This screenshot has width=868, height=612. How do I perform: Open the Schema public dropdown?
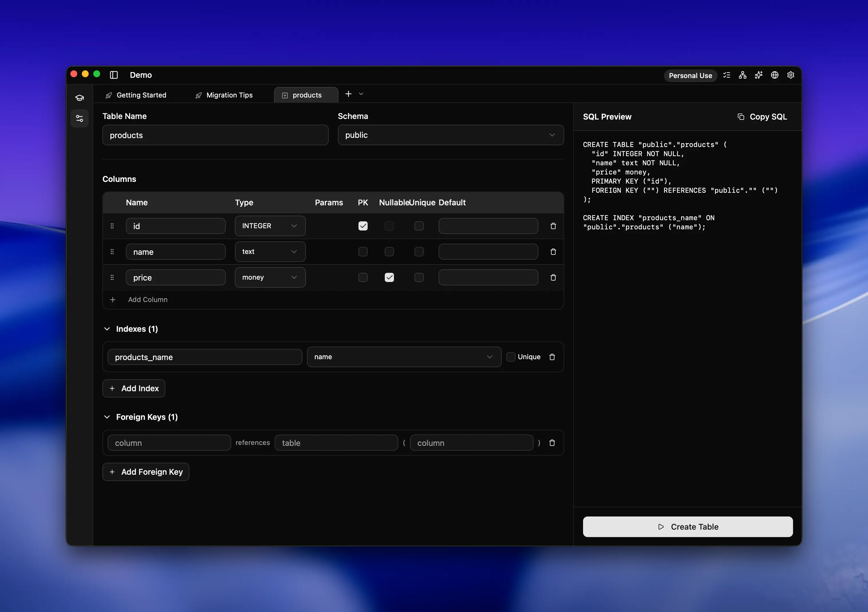click(x=451, y=135)
